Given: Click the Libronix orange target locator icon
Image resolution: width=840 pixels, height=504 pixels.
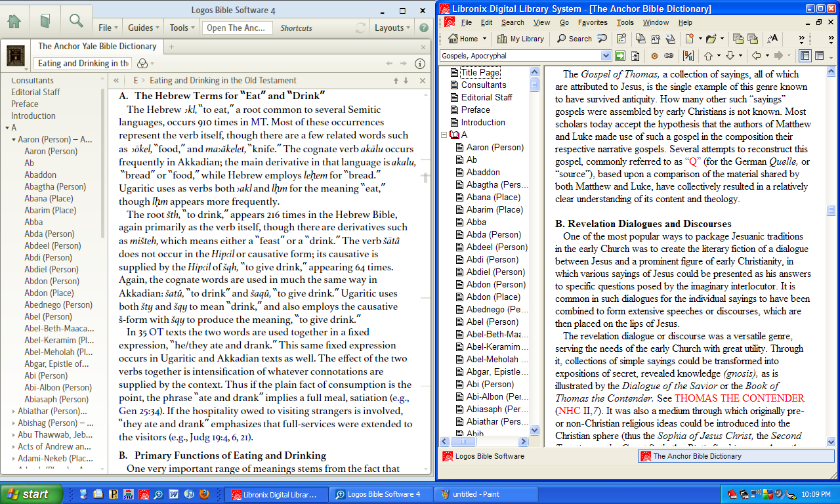Looking at the screenshot, I should (654, 56).
